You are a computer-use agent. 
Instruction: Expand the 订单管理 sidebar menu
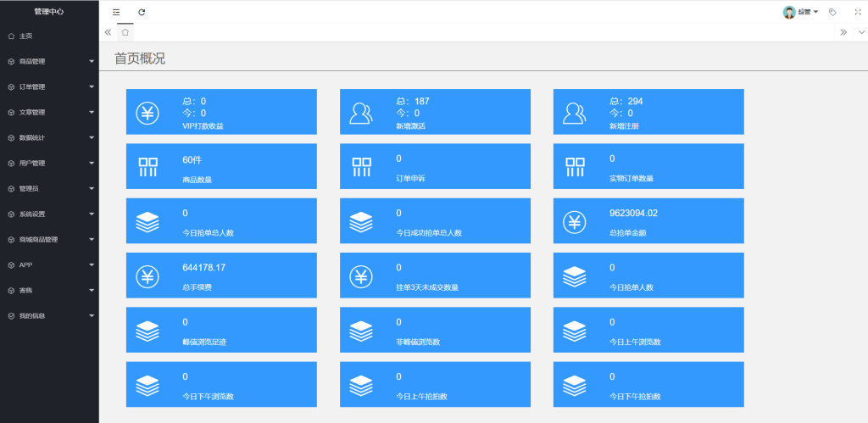49,86
